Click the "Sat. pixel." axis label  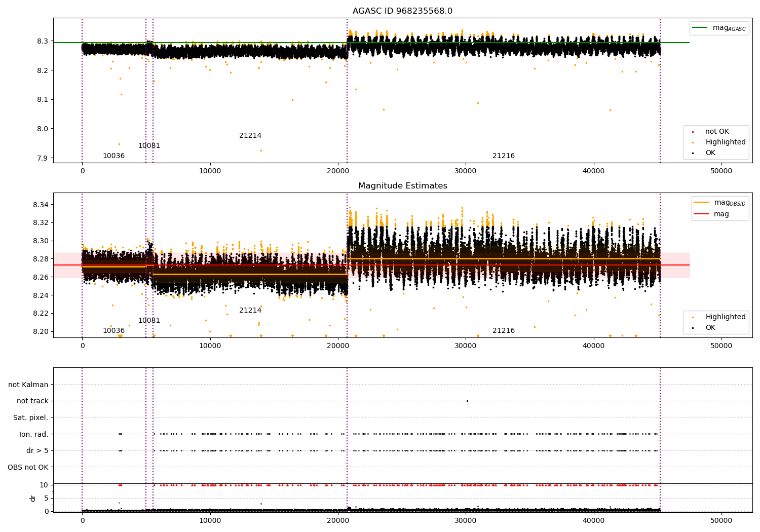click(31, 417)
